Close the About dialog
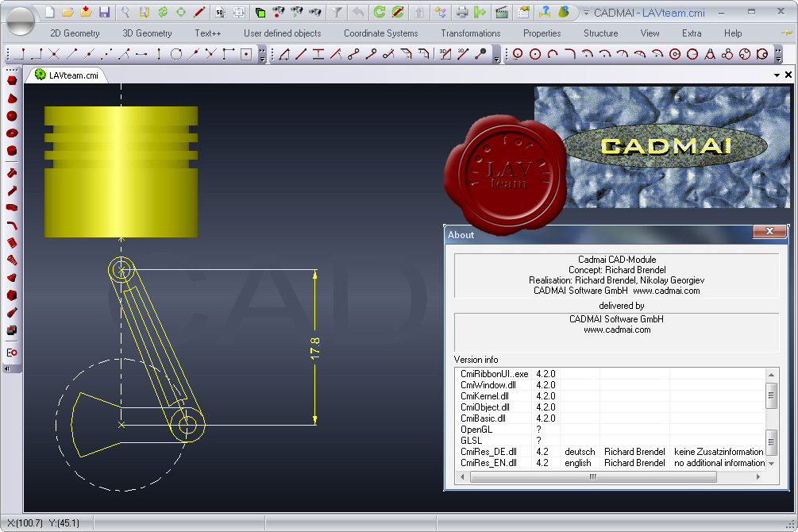The width and height of the screenshot is (798, 532). point(770,231)
